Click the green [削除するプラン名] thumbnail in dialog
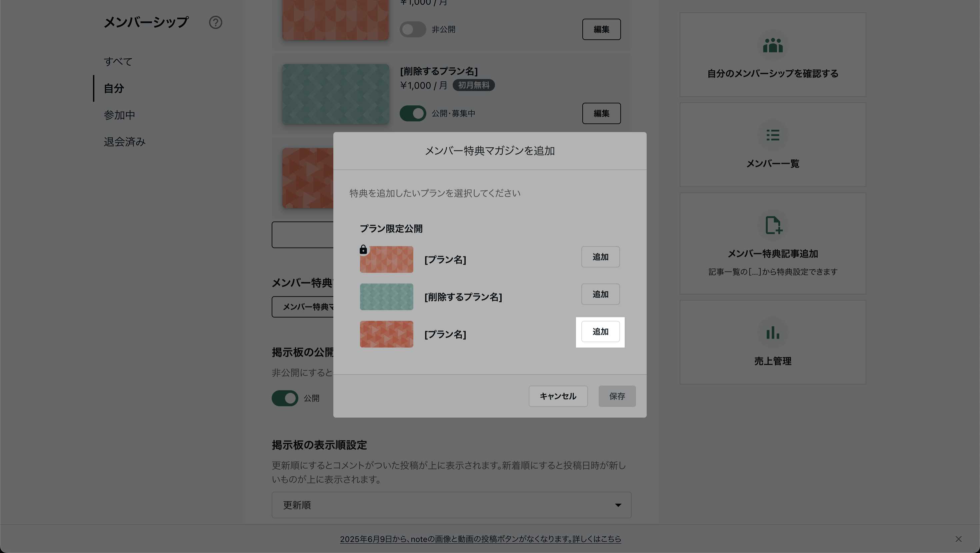This screenshot has height=553, width=980. [x=387, y=297]
